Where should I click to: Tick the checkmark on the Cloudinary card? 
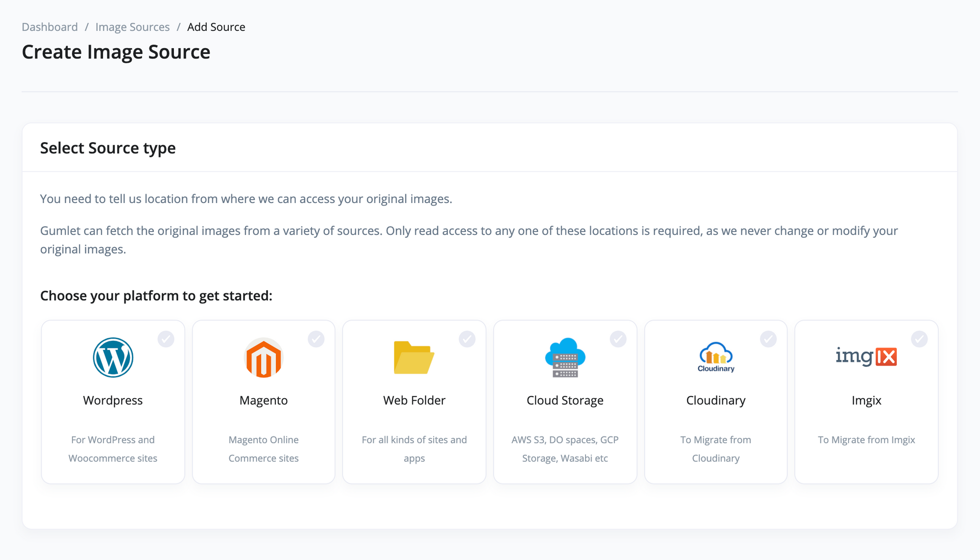coord(768,339)
